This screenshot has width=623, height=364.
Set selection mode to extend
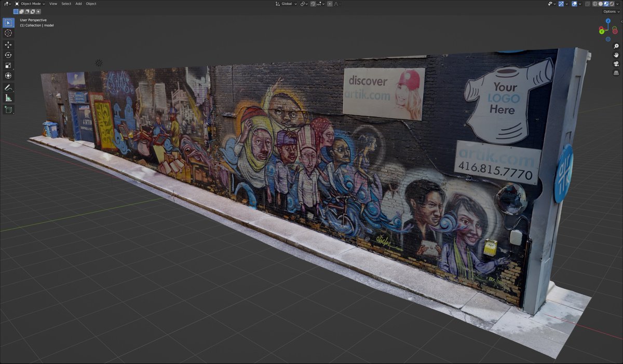pos(22,11)
